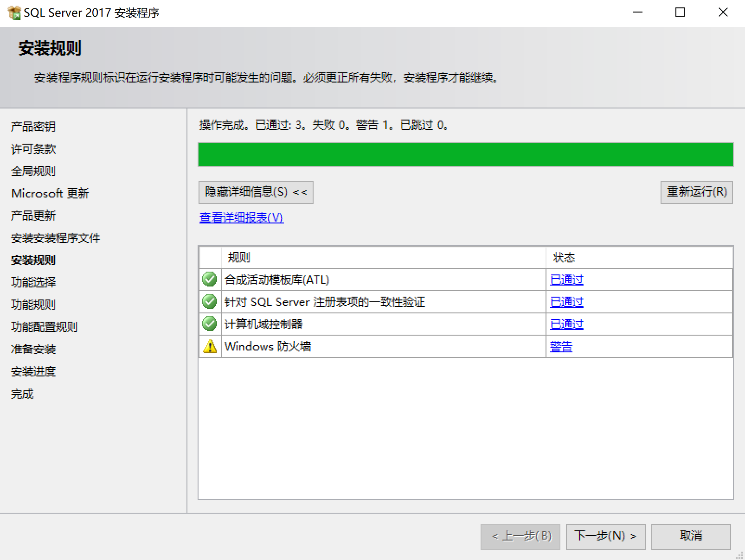Screen dimensions: 745x560
Task: Click the check icon for SQL Server 注册表项 rule
Action: coord(209,302)
